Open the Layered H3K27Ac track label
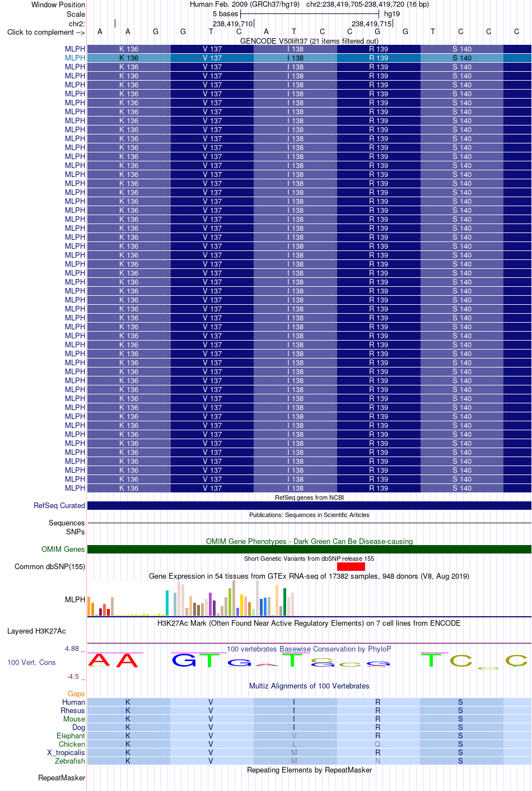Screen dimensions: 532x791 coord(36,631)
